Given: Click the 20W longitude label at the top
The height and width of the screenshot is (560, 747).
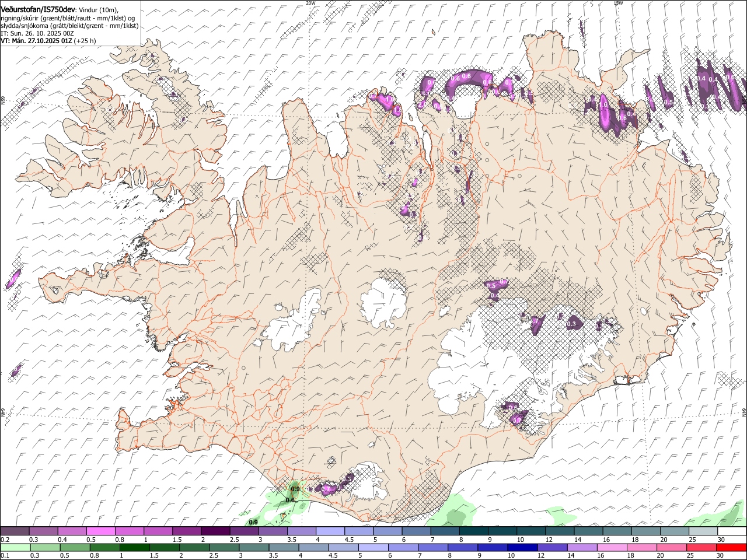Looking at the screenshot, I should tap(310, 3).
